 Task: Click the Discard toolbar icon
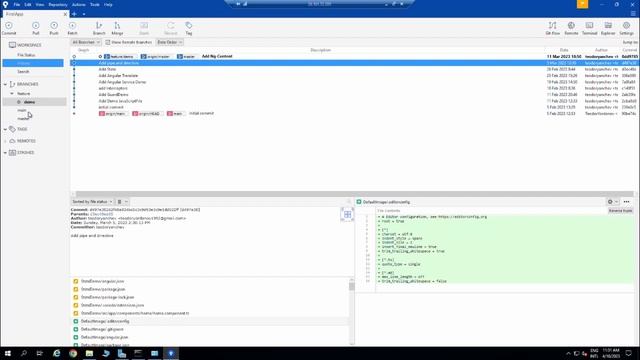point(171,28)
